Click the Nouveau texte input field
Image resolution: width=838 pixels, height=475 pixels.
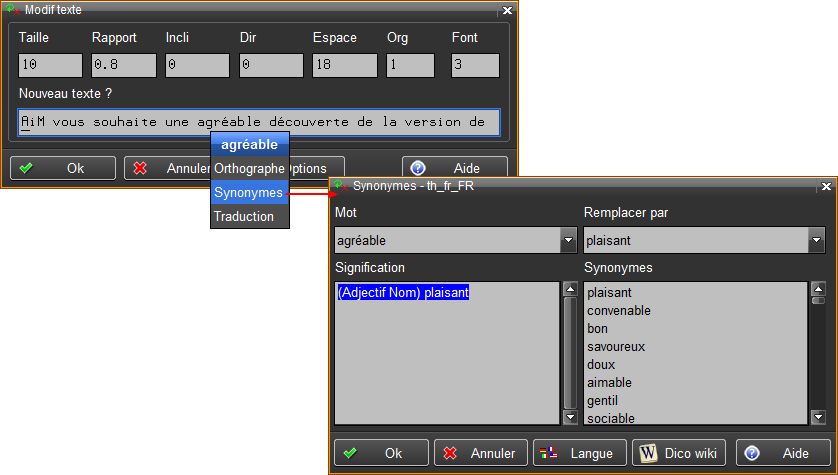pos(258,123)
